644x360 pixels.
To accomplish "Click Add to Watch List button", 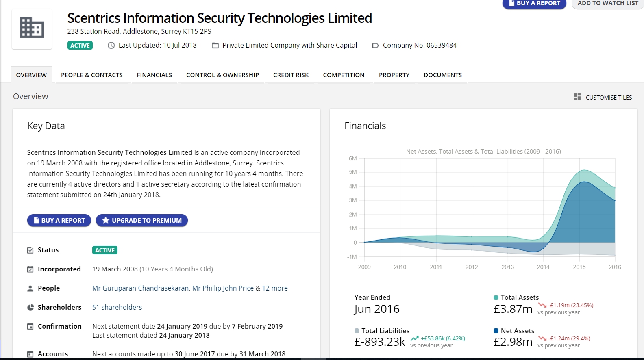I will pos(607,4).
